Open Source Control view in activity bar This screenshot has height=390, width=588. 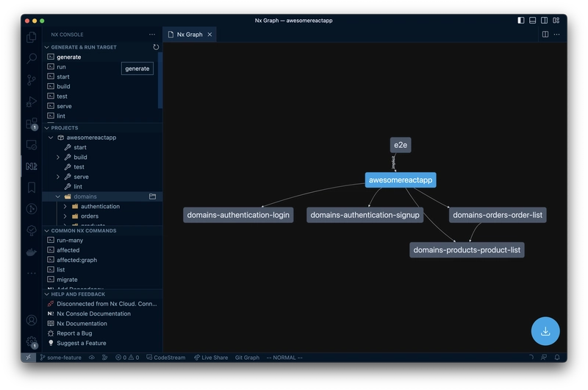(32, 80)
